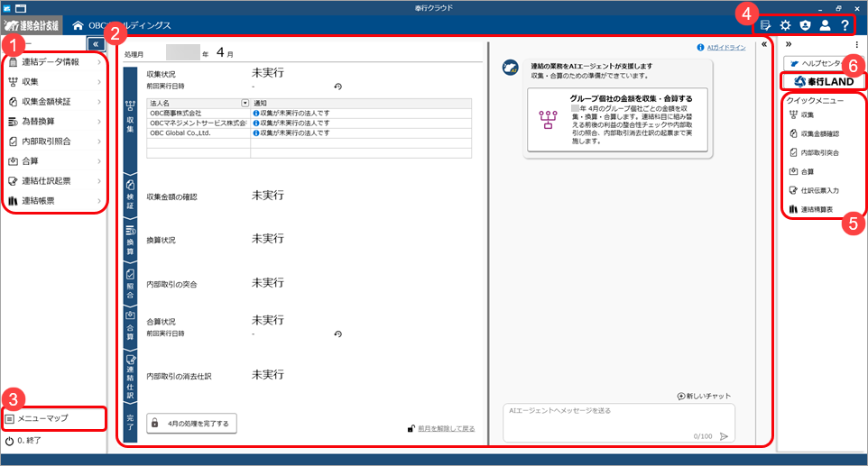The width and height of the screenshot is (868, 466).
Task: Collapse the right sidebar double-chevron
Action: pos(789,44)
